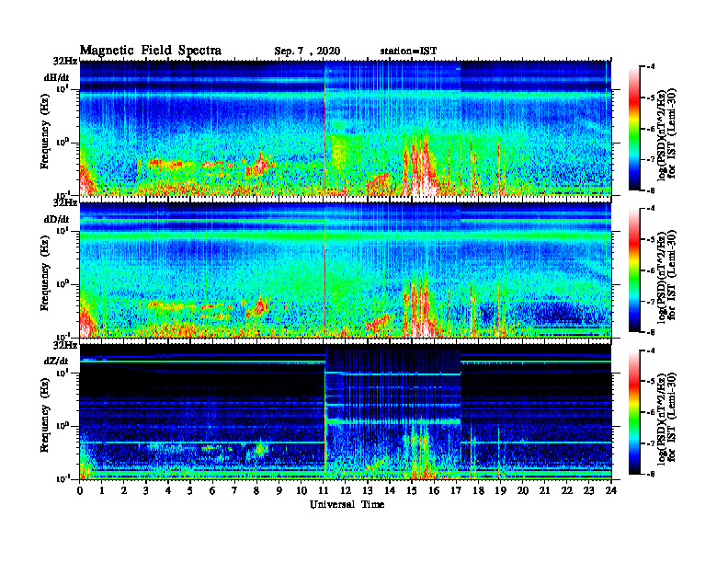Image resolution: width=728 pixels, height=563 pixels.
Task: Click hour "3" on the time axis
Action: click(x=146, y=490)
